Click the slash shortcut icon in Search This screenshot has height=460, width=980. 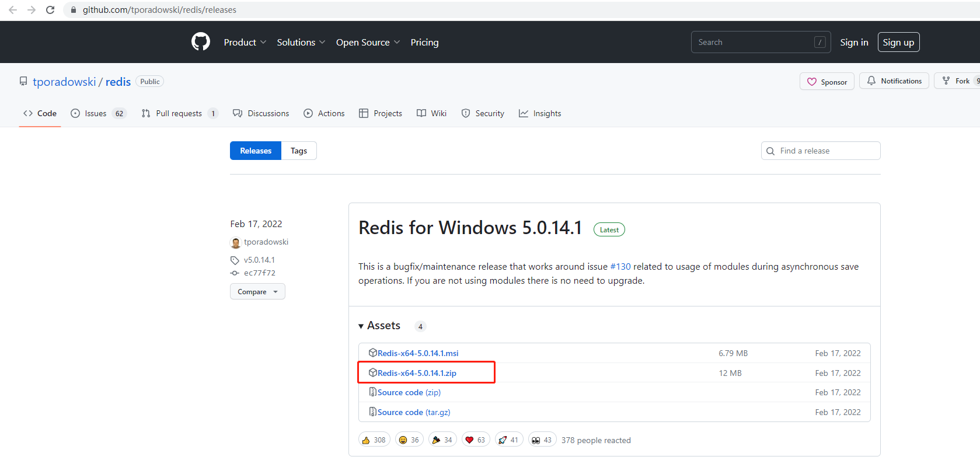[820, 42]
